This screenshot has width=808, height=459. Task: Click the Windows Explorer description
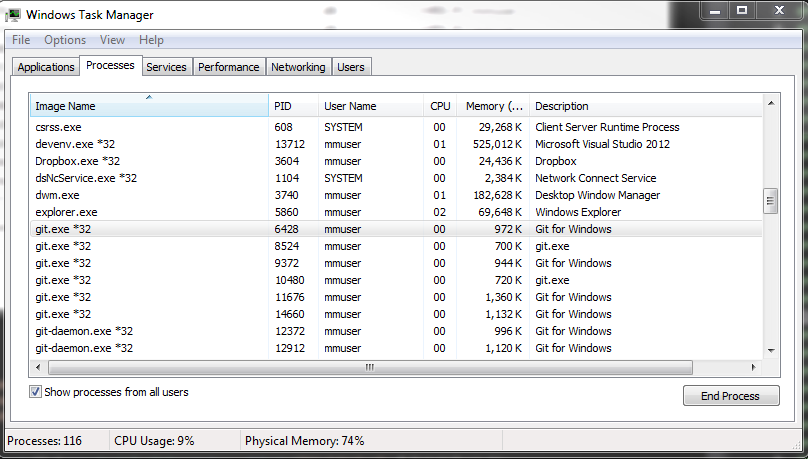[x=578, y=212]
